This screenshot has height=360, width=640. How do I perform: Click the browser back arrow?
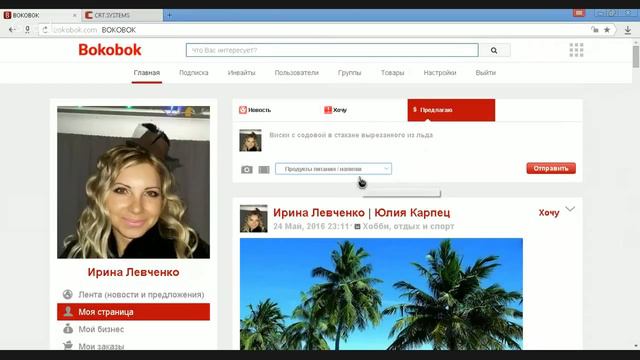pos(12,30)
